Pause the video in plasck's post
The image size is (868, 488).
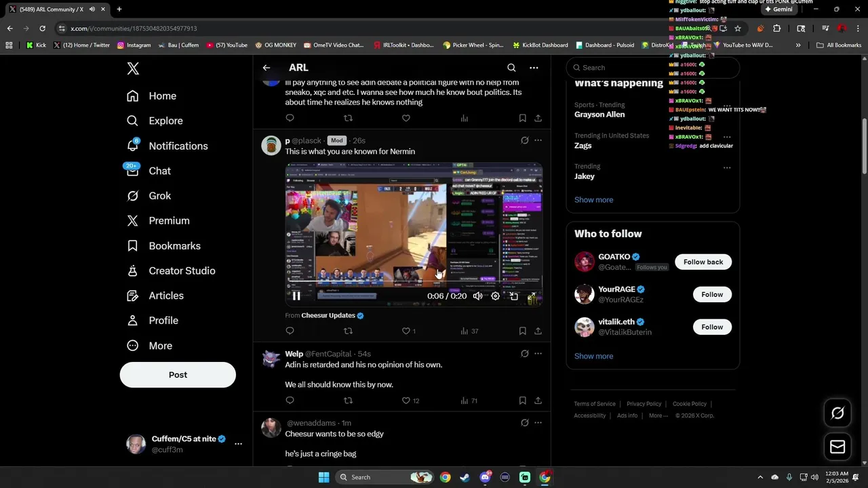pos(296,296)
